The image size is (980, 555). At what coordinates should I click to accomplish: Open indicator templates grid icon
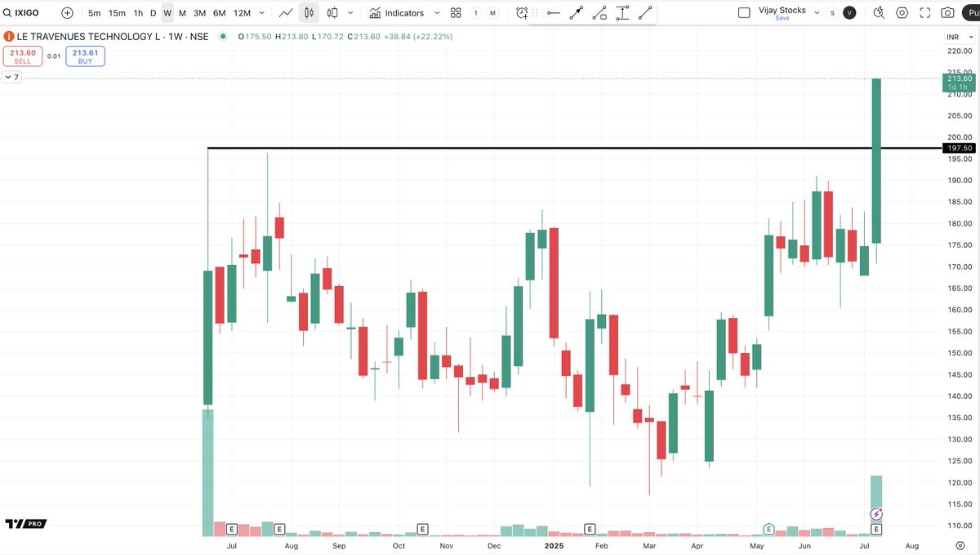tap(456, 13)
